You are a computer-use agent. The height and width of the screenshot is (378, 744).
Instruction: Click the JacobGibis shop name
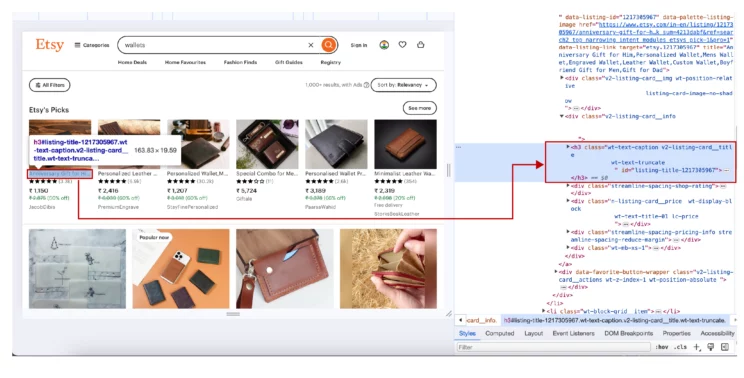(x=42, y=207)
